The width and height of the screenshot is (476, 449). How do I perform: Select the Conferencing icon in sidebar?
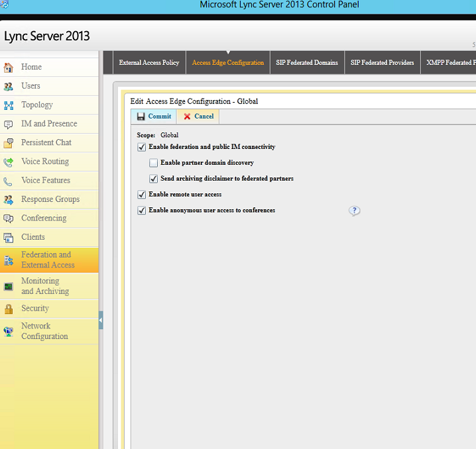(9, 219)
